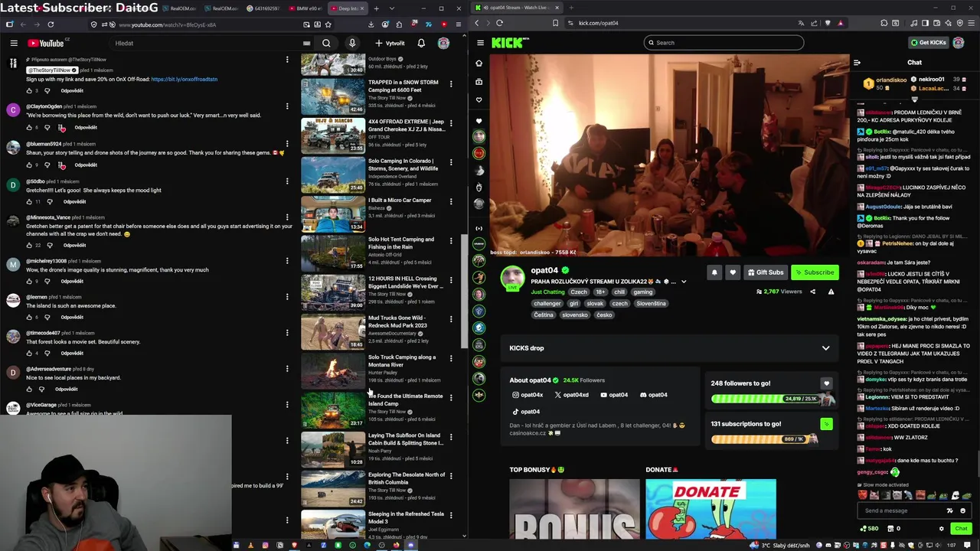
Task: Open options menu for @Minnesota_Vance comment
Action: (287, 218)
